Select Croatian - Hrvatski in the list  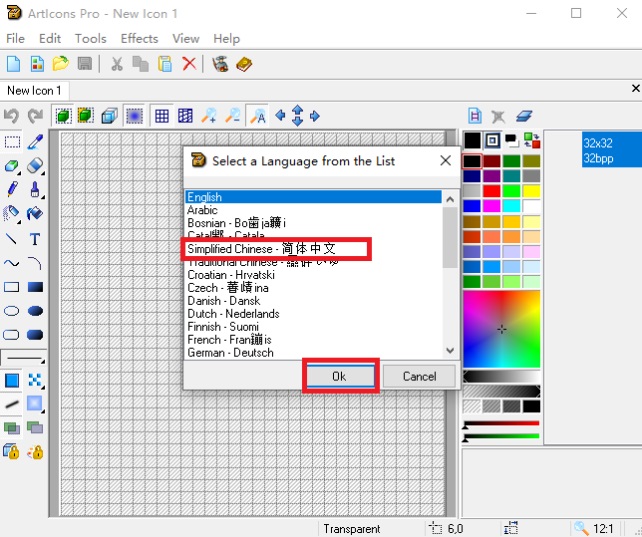313,275
